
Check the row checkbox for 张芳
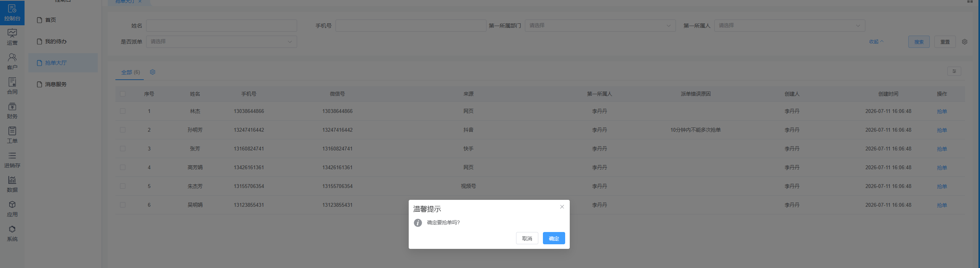tap(123, 149)
